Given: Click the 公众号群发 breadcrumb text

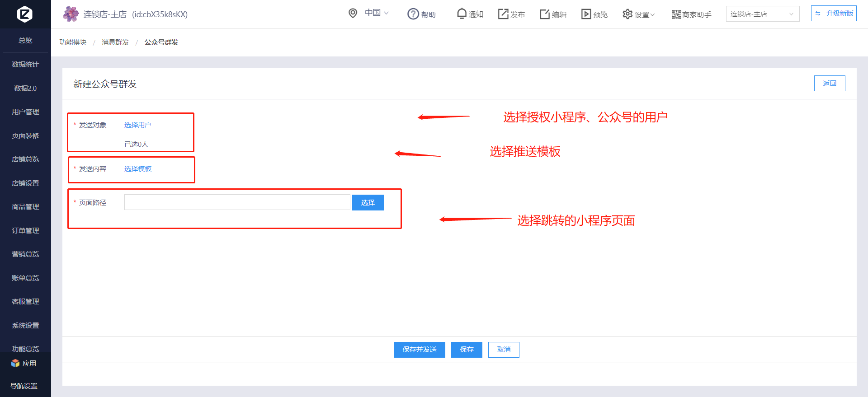Looking at the screenshot, I should tap(161, 42).
